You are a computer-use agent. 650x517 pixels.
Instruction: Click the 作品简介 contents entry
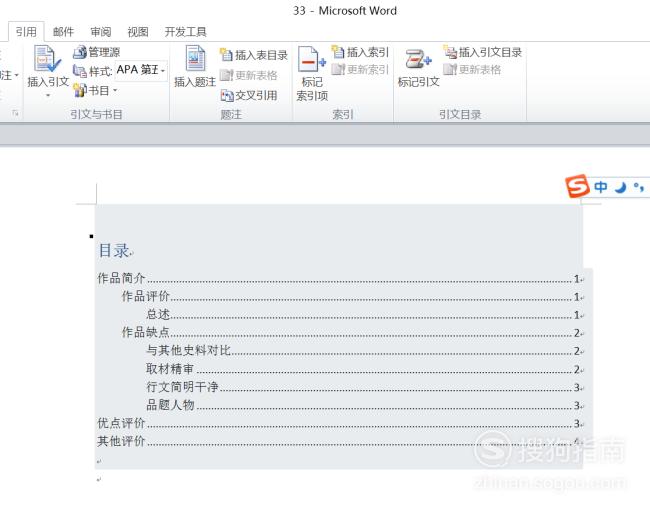pyautogui.click(x=340, y=279)
